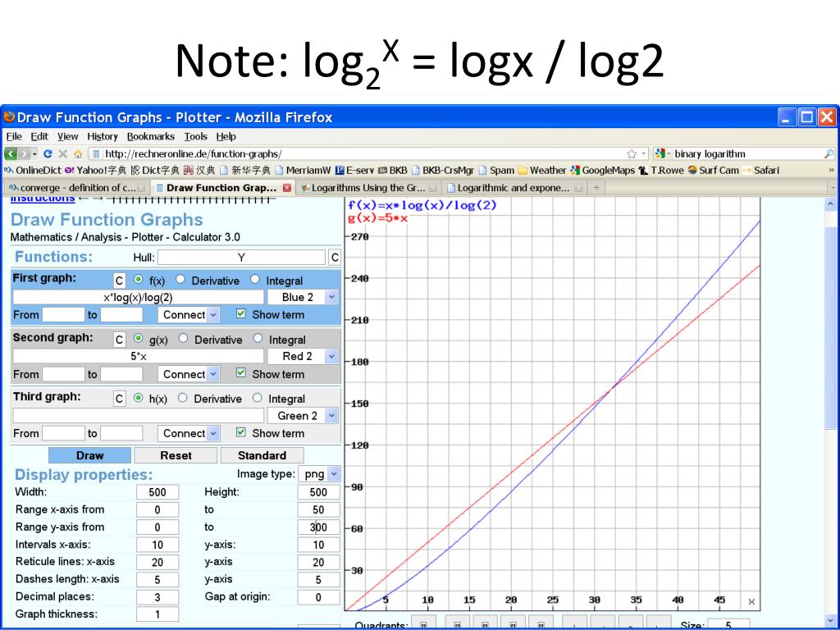Viewport: 840px width, 630px height.
Task: Clear Third graph with its C button
Action: point(119,399)
